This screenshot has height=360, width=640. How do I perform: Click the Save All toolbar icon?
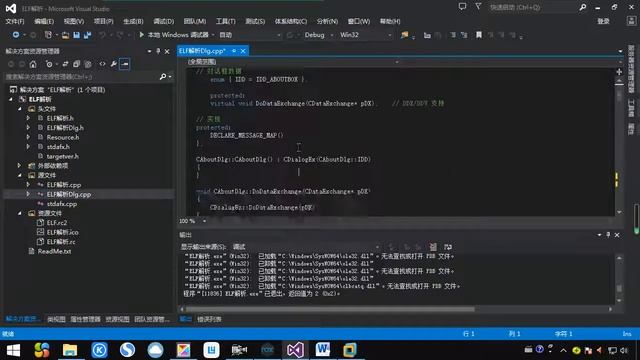click(x=87, y=36)
